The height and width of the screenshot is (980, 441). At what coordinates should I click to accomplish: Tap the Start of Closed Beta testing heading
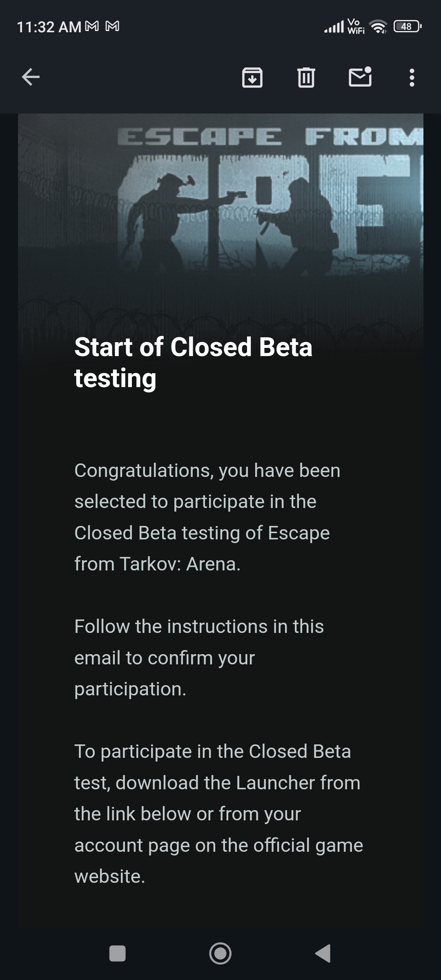click(193, 363)
